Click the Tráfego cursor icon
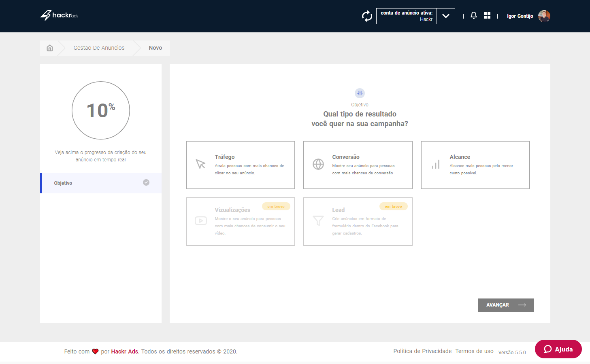Image resolution: width=590 pixels, height=364 pixels. [x=200, y=164]
